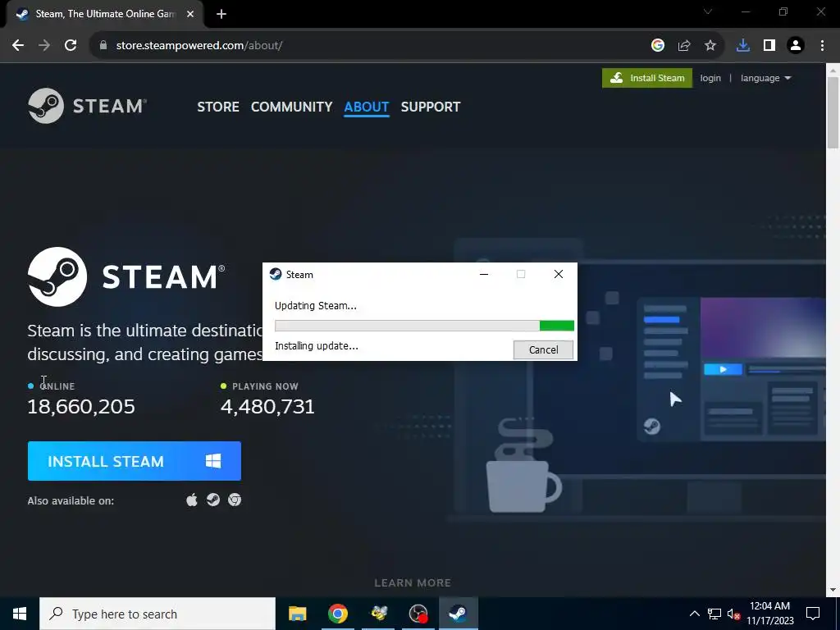The image size is (840, 630).
Task: Click the green Install Steam header button
Action: (x=646, y=78)
